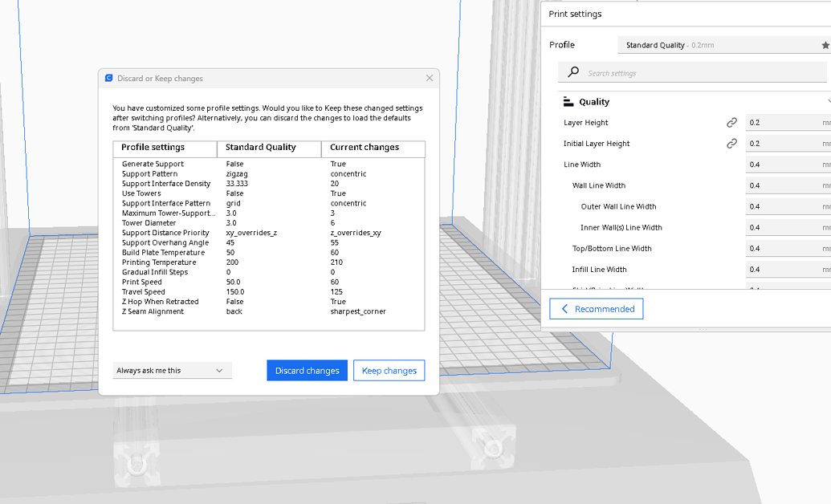Screen dimensions: 831x504
Task: Select the Support Interface Pattern row
Action: (x=269, y=204)
